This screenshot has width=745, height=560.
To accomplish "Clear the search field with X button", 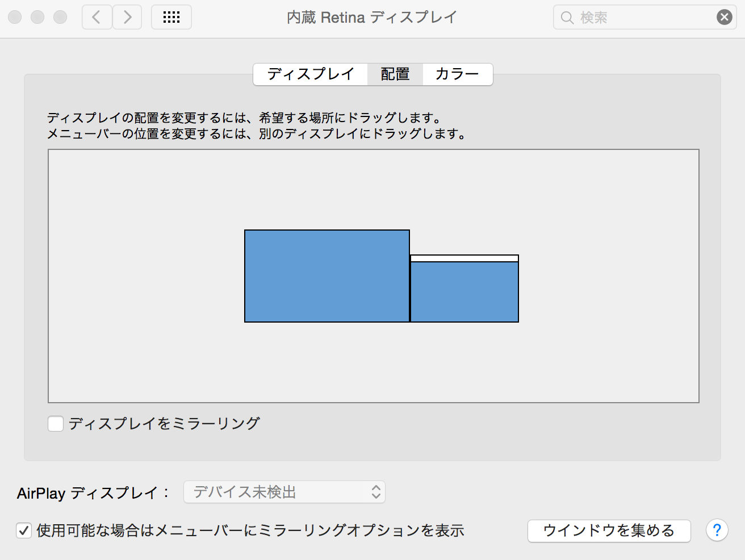I will pos(724,18).
